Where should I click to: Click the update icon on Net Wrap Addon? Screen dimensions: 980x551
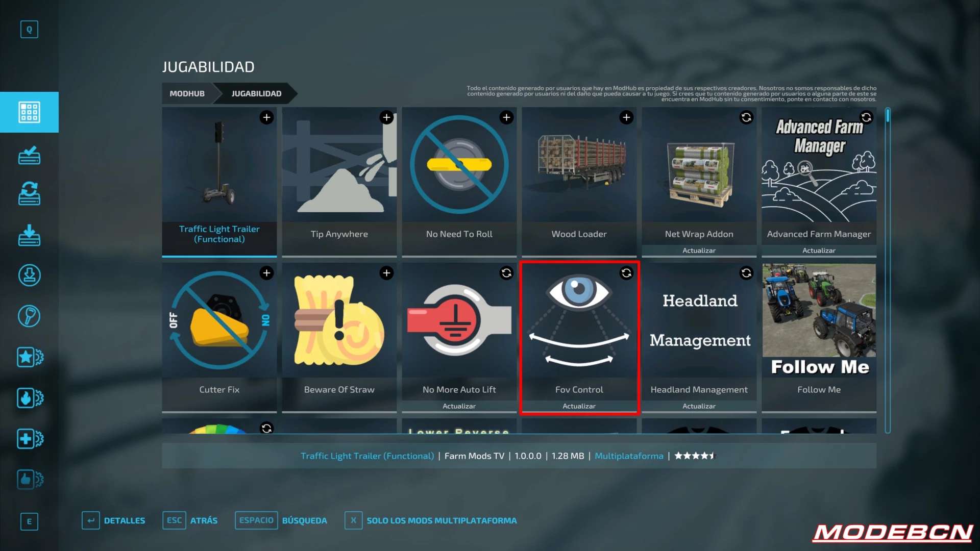[746, 117]
